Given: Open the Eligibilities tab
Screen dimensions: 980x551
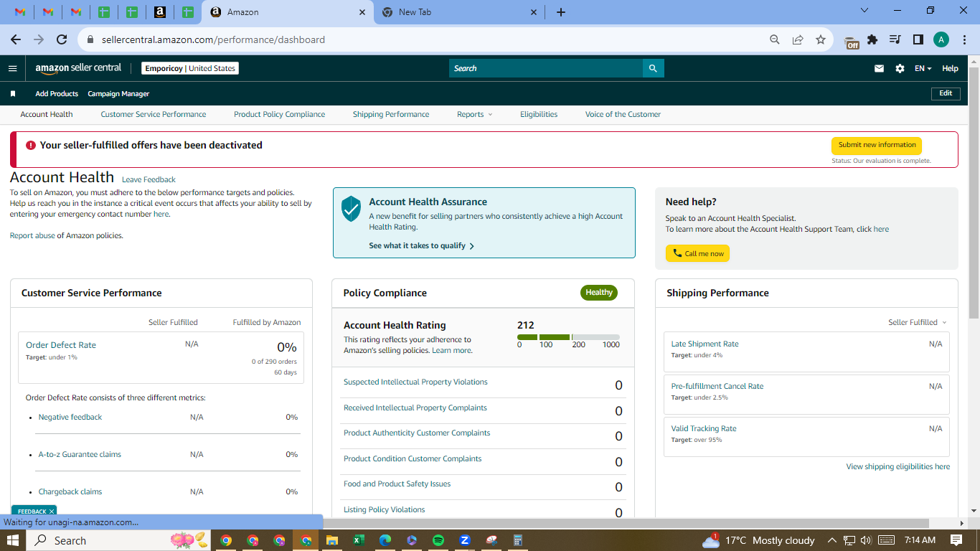Looking at the screenshot, I should pyautogui.click(x=539, y=115).
